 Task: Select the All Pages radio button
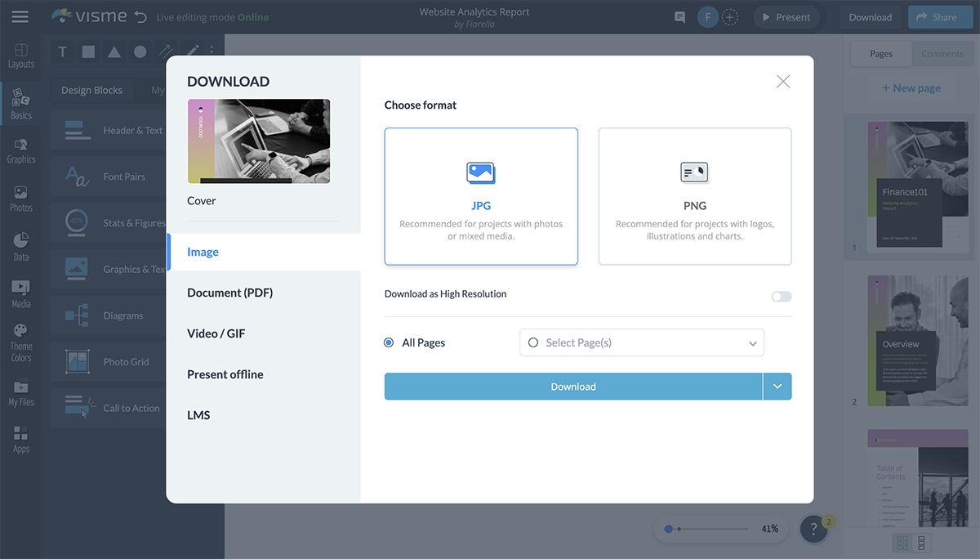coord(389,342)
